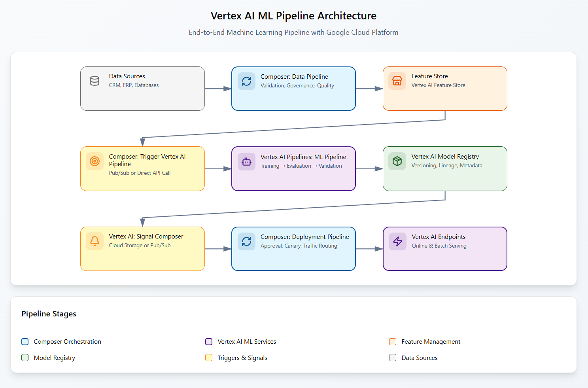Collapse the Vertex AI Model Registry card

tap(444, 169)
